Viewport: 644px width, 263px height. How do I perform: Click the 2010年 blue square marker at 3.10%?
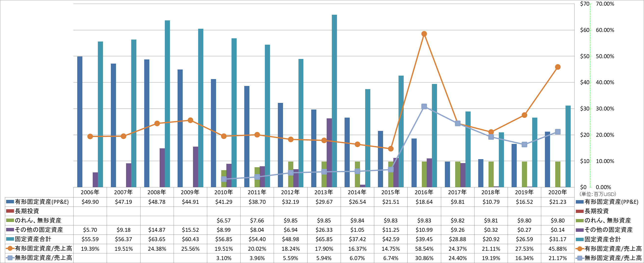[224, 179]
